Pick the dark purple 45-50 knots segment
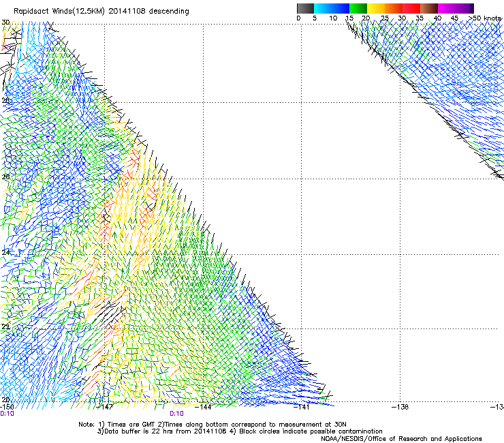 464,8
